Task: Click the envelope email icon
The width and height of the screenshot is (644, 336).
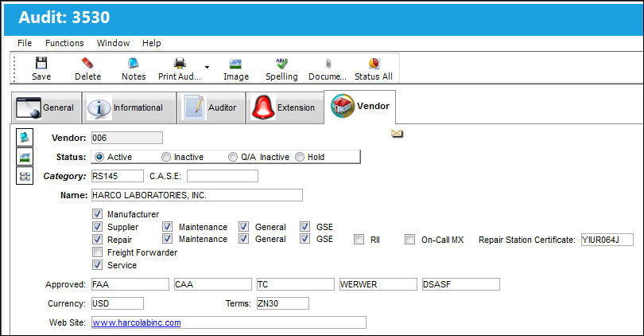Action: click(397, 133)
